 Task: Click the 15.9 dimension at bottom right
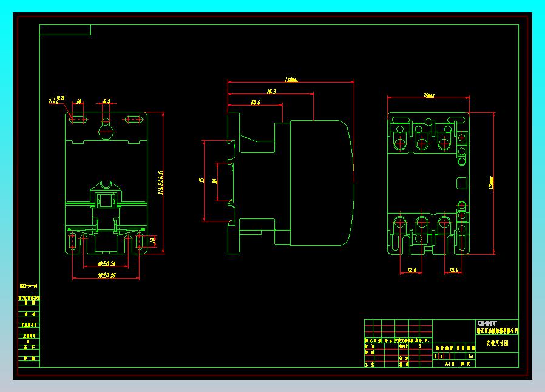click(x=453, y=270)
